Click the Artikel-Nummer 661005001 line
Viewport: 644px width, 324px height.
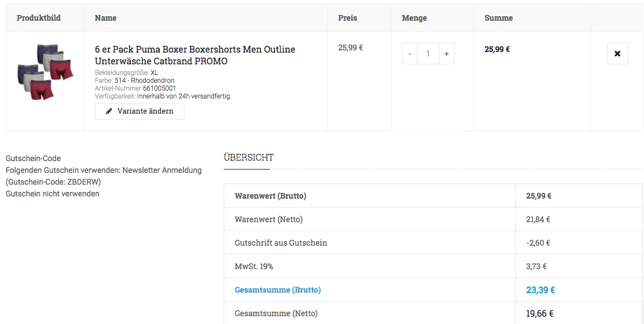pyautogui.click(x=135, y=88)
